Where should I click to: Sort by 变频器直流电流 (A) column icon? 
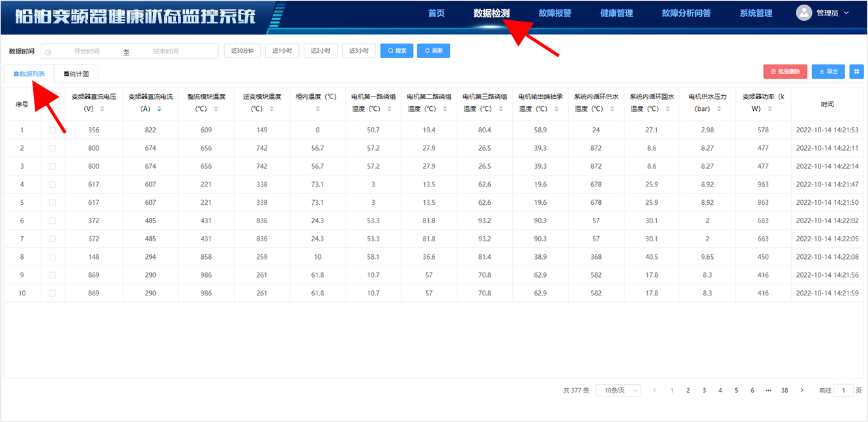[x=160, y=109]
